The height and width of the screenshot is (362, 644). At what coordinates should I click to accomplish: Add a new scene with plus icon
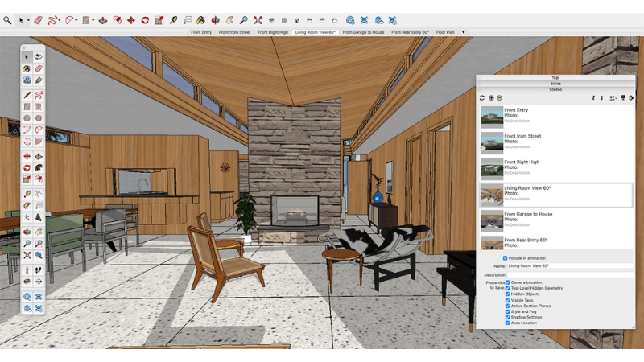pos(491,97)
